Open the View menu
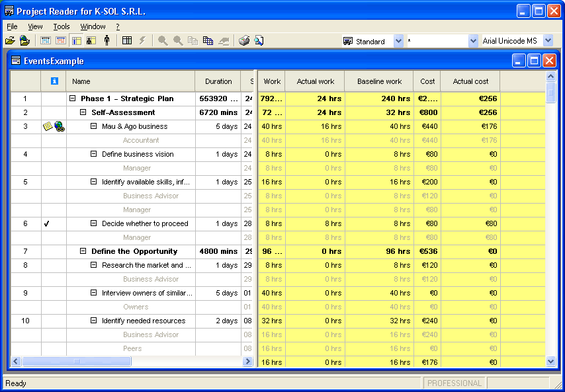This screenshot has width=565, height=392. [35, 26]
